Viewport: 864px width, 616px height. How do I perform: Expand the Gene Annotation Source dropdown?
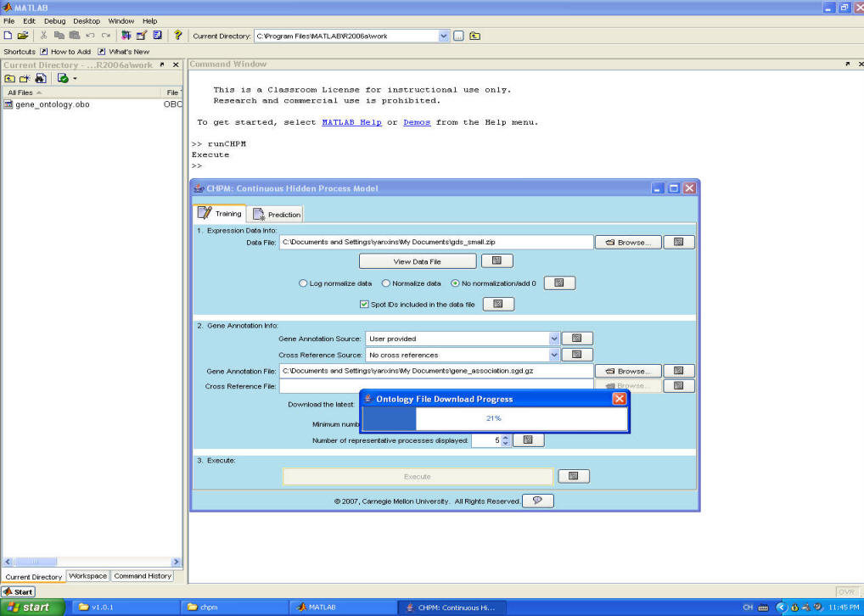(x=554, y=339)
